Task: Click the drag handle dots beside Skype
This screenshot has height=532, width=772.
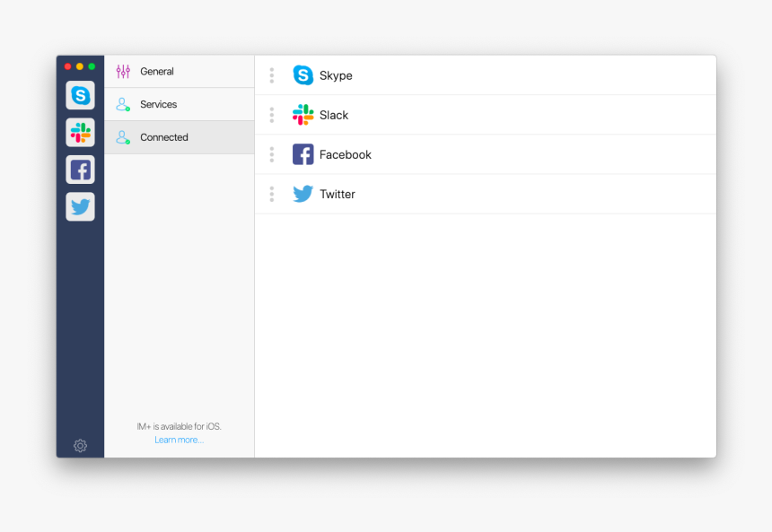Action: coord(272,75)
